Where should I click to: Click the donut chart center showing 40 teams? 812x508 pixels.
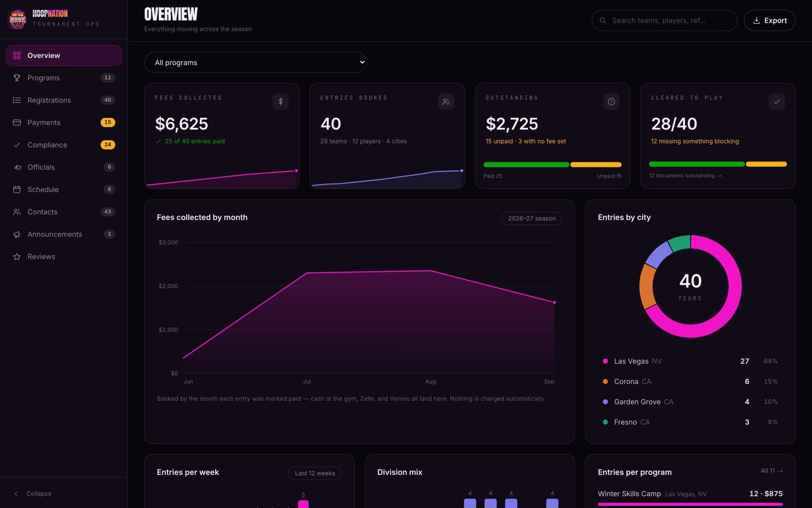[x=690, y=287]
